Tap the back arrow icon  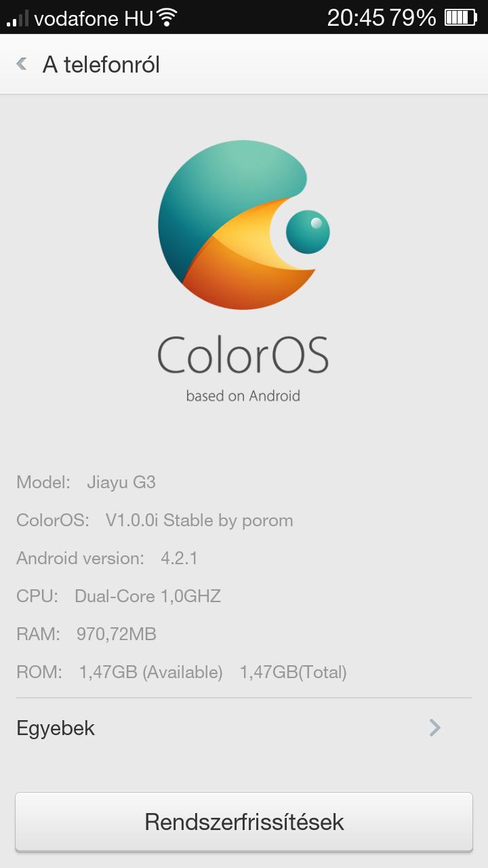point(22,64)
